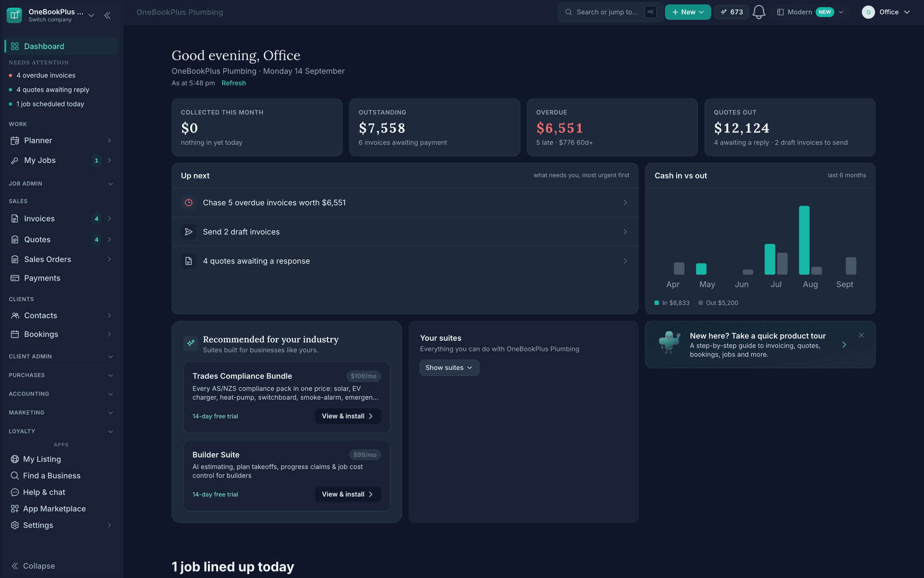
Task: Click the Quotes Out $12,124 card
Action: [x=790, y=128]
